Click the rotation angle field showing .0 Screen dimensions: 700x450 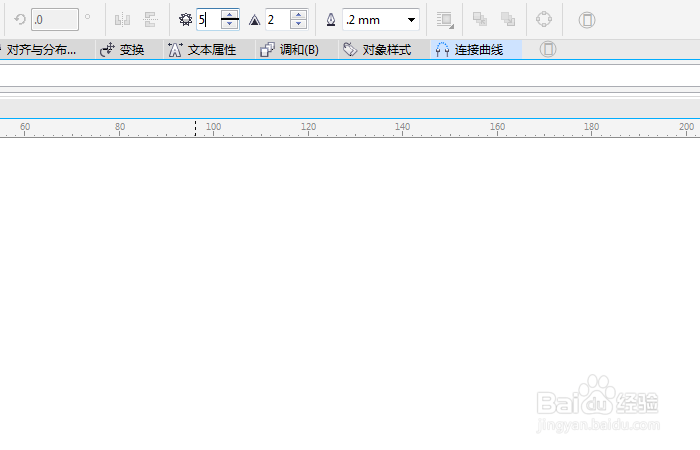[x=55, y=20]
